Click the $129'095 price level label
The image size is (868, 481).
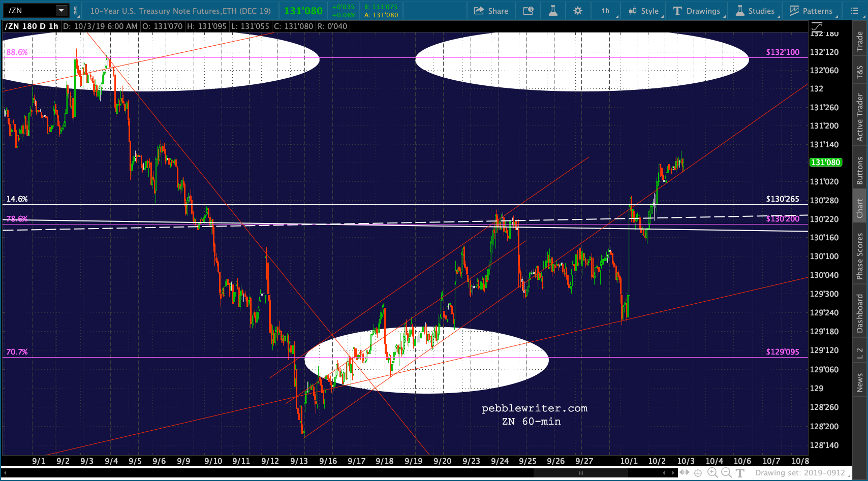coord(783,352)
